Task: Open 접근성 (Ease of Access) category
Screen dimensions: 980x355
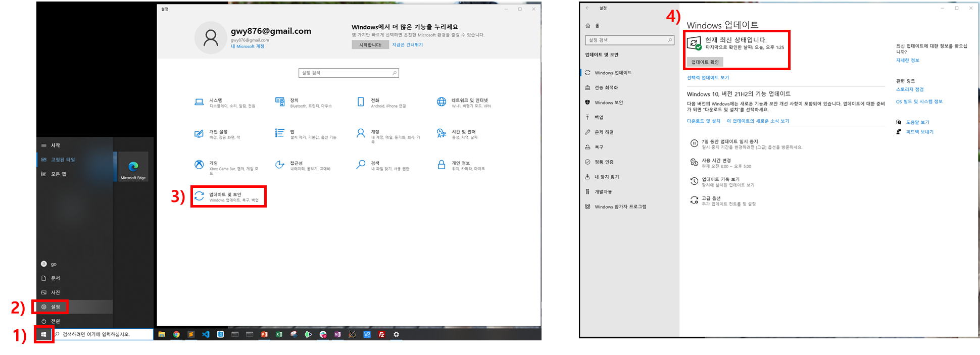Action: coord(303,165)
